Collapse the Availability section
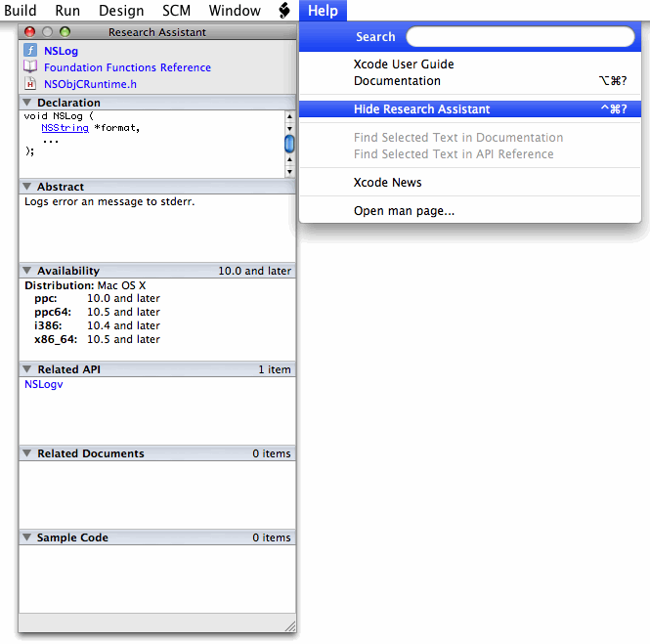The width and height of the screenshot is (650, 644). click(27, 270)
